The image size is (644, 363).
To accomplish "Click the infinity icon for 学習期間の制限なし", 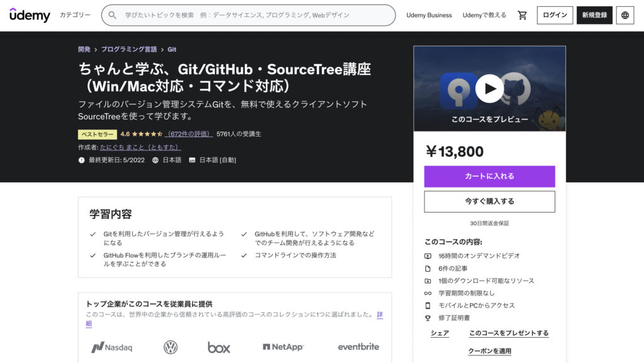I will point(428,293).
